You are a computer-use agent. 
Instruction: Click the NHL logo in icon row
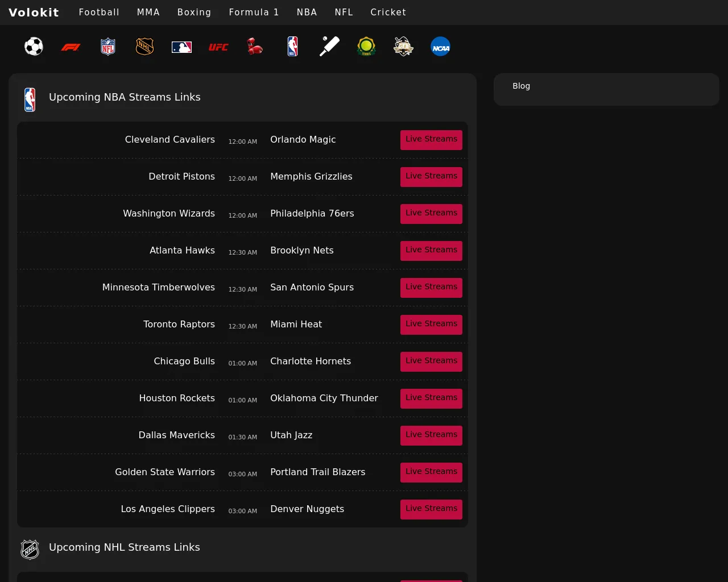[x=144, y=47]
